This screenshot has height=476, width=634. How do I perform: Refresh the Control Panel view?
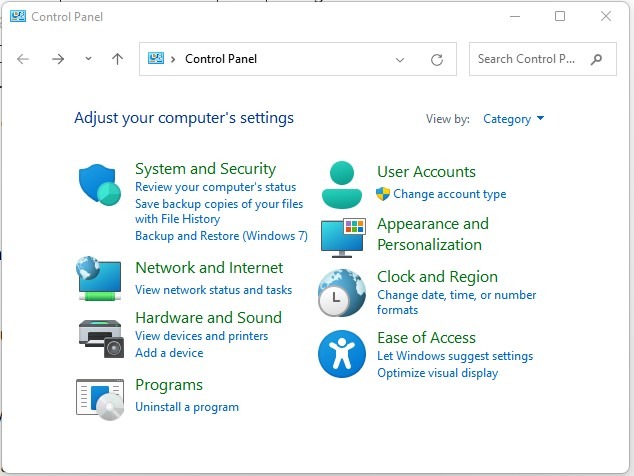click(x=437, y=60)
